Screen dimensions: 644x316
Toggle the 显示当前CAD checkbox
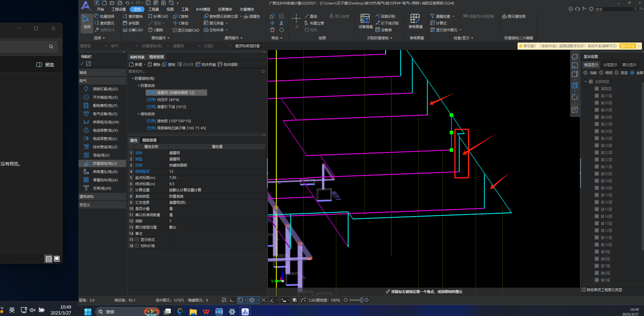[x=175, y=30]
